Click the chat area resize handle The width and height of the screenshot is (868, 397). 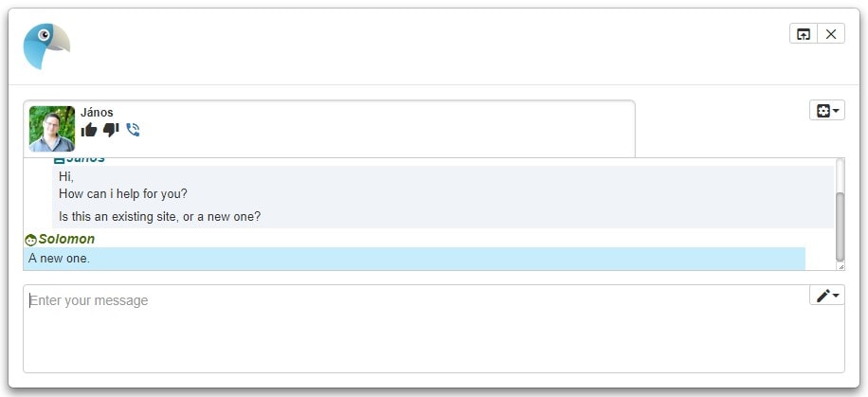(841, 267)
